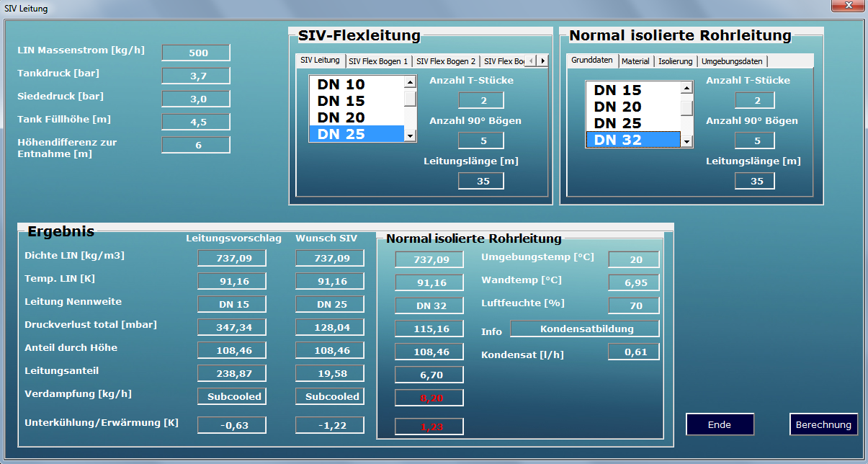Click scroll-down arrow of SIV-Flexleitung DN list
The height and width of the screenshot is (464, 868).
pos(410,135)
